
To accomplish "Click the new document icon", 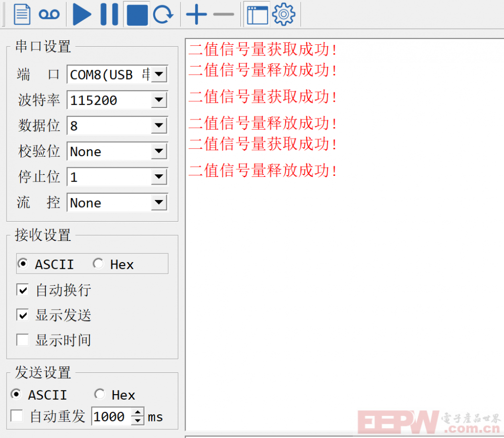I will (x=22, y=15).
